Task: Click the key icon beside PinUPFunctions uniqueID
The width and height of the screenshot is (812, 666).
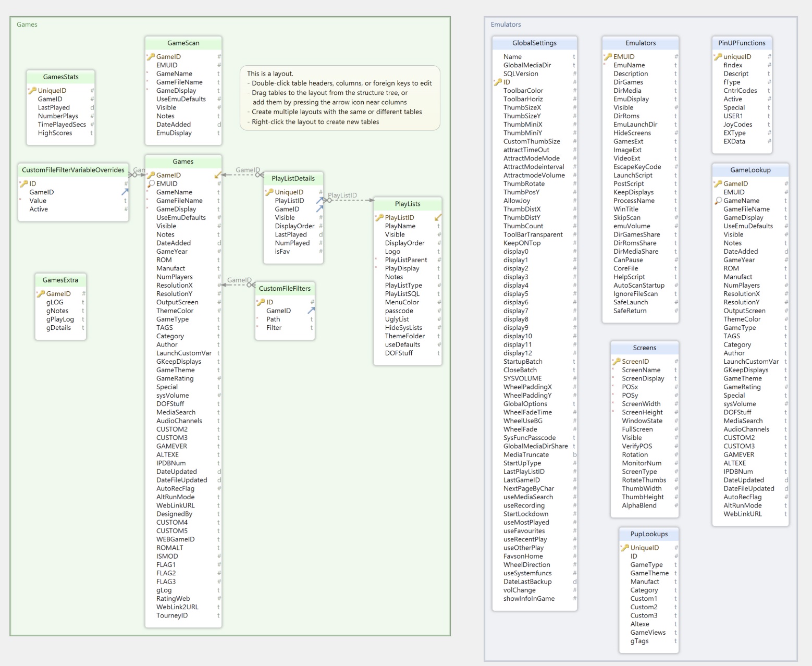Action: [x=718, y=57]
